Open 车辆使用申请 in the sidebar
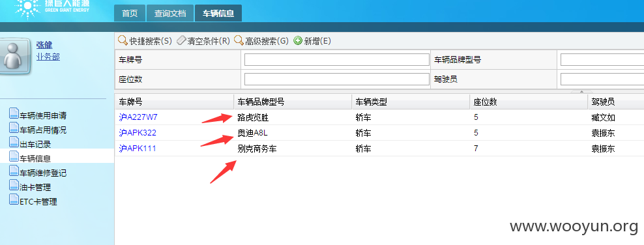 click(x=43, y=116)
